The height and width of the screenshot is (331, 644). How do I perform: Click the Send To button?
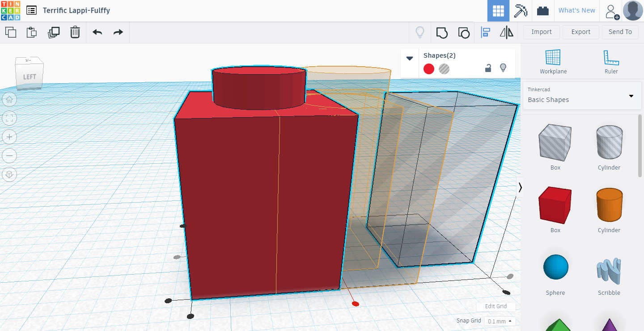point(620,32)
